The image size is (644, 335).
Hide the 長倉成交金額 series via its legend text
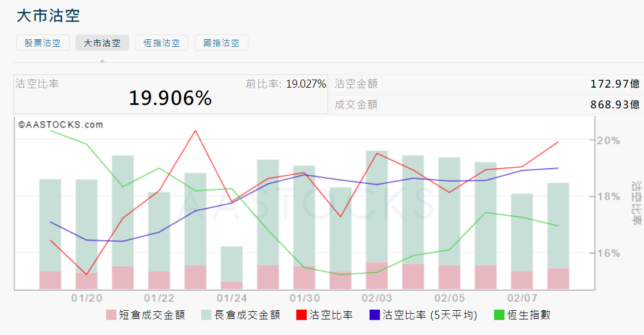click(x=247, y=315)
